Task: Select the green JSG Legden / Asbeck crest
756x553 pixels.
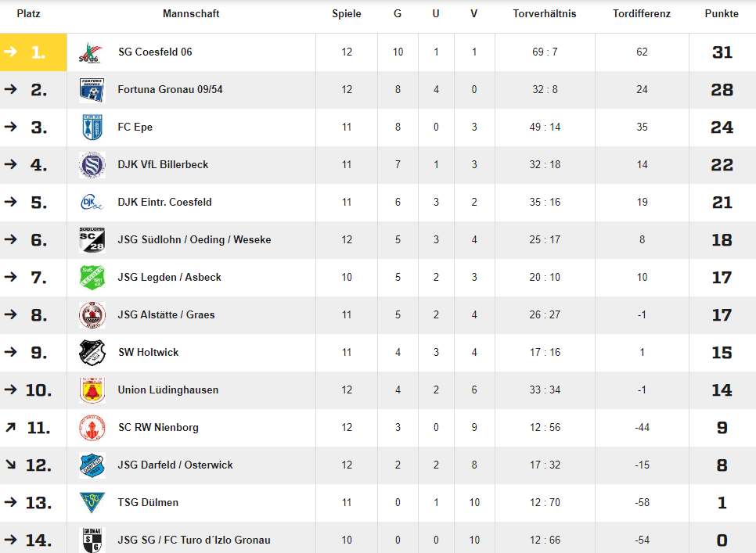Action: (x=92, y=278)
